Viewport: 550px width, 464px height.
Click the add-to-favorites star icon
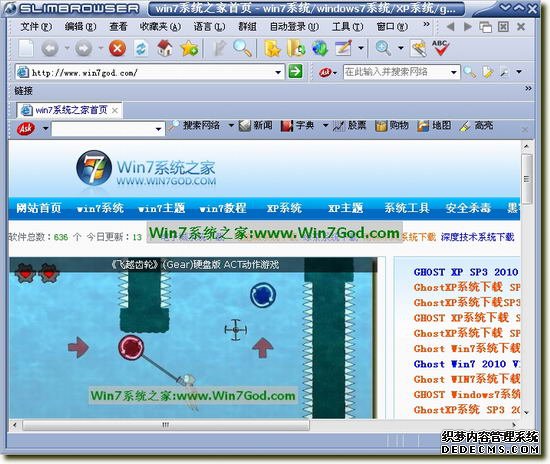(x=189, y=48)
